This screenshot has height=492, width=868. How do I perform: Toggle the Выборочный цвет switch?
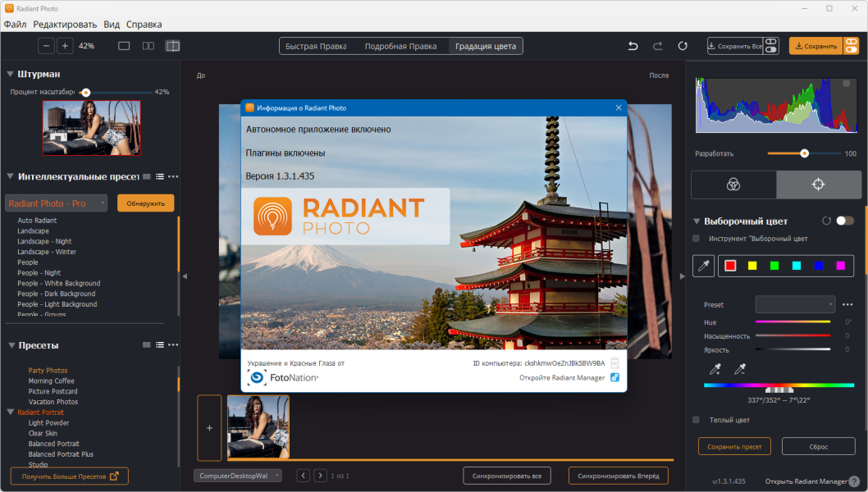tap(845, 221)
